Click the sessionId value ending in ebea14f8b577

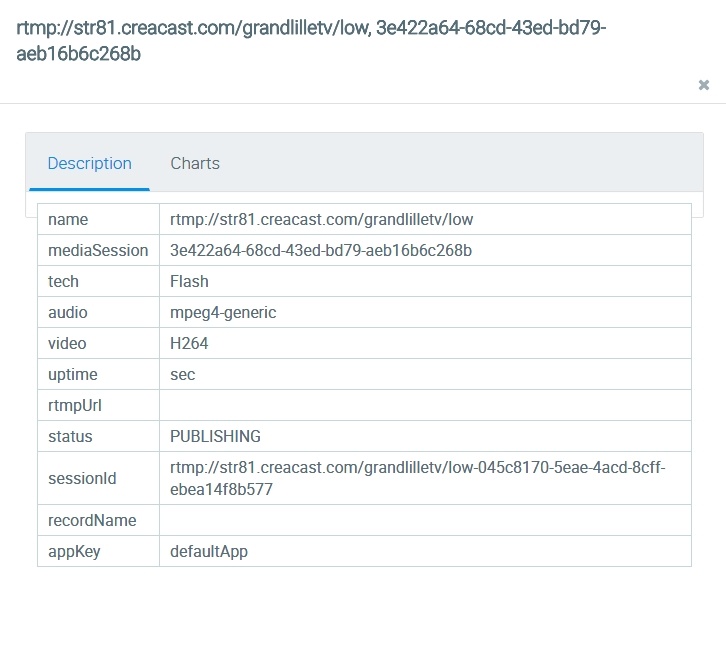pos(417,478)
